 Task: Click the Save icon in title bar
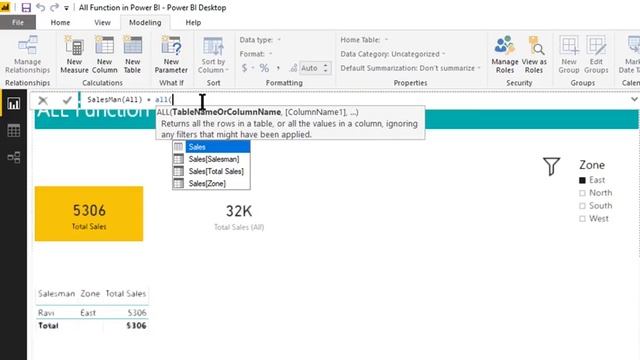(x=26, y=7)
